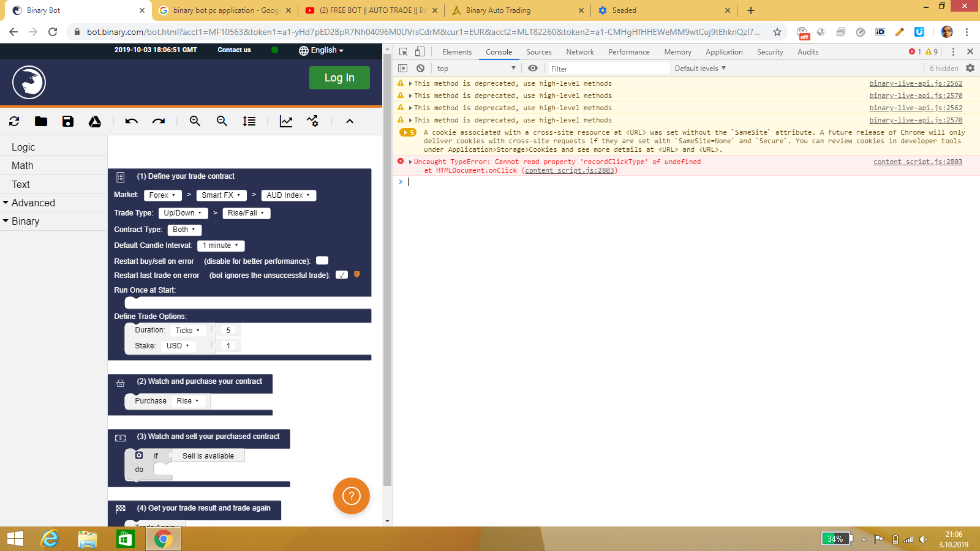Open the Rise/Fall dropdown

pos(246,213)
